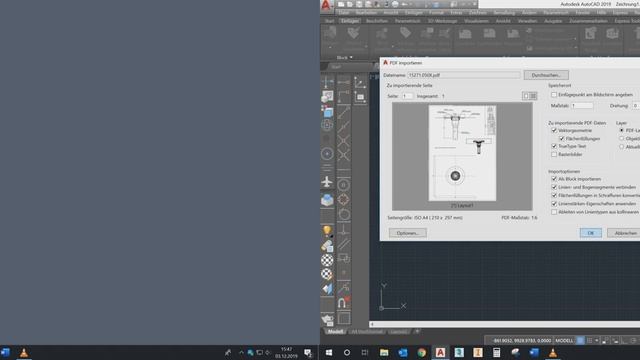Open Google Chrome from the taskbar
The image size is (640, 360).
click(x=422, y=352)
